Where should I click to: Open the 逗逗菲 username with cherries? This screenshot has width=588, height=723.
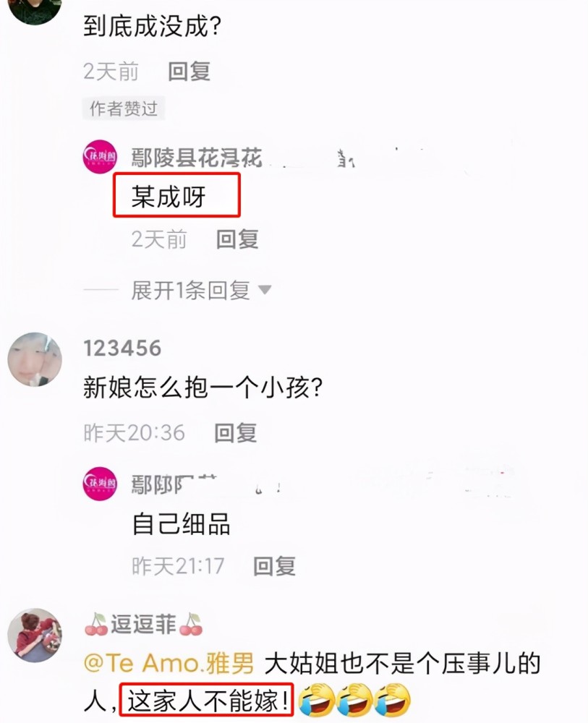coord(143,625)
